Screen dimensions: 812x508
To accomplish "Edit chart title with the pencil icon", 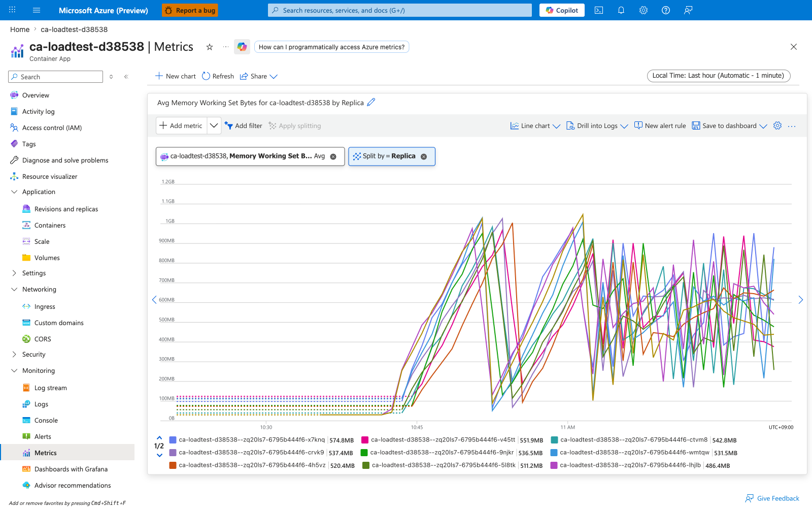I will pos(371,102).
